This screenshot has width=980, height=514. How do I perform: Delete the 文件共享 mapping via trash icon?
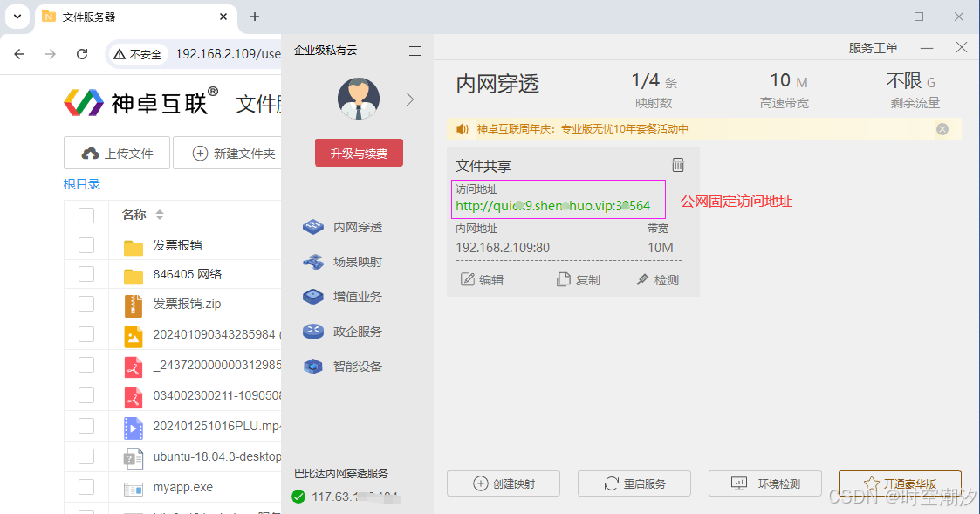point(678,164)
